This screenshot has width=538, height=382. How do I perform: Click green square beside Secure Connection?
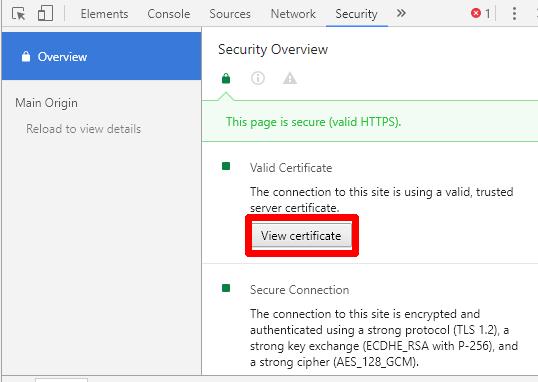tap(226, 288)
